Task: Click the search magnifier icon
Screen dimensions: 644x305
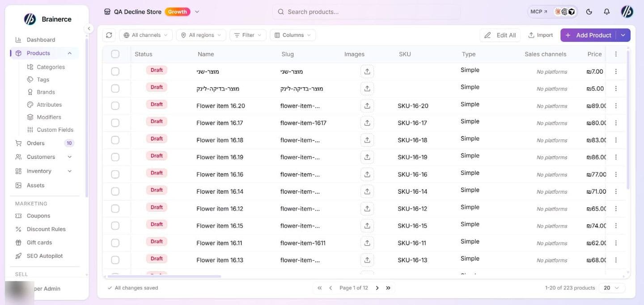Action: 281,12
